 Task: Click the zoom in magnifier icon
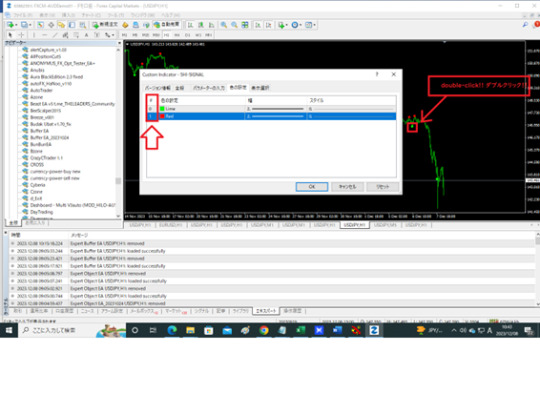coord(224,25)
